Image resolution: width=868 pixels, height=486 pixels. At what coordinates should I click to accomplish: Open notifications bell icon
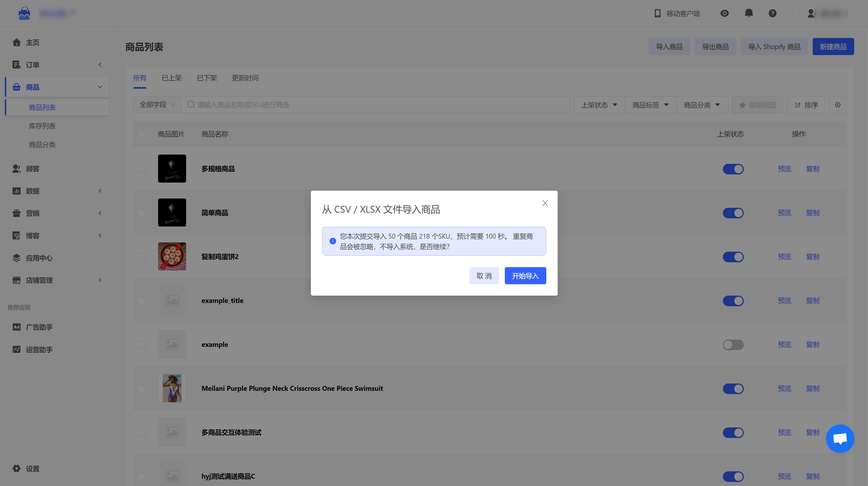(749, 13)
